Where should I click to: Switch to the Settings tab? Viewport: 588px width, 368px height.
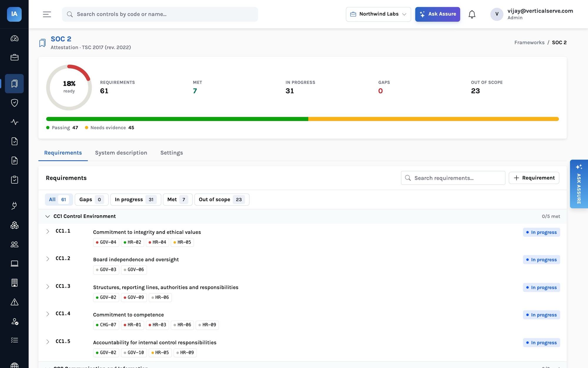(x=172, y=153)
